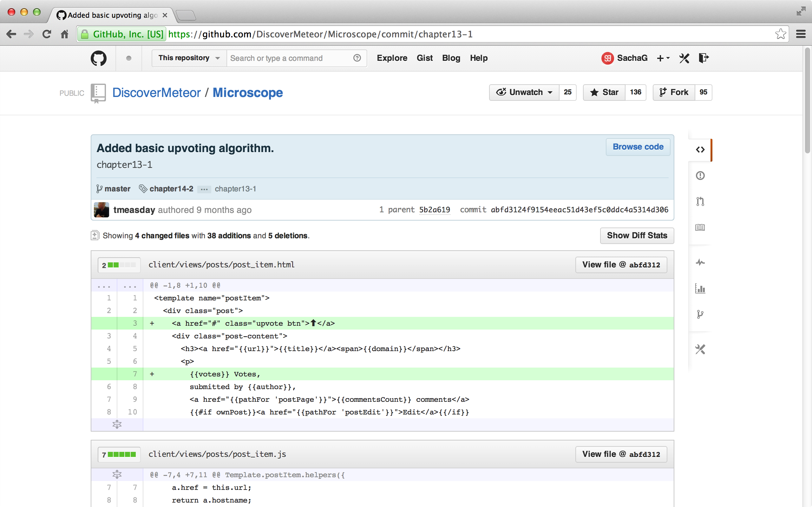Select the Explore menu item
Screen dimensions: 812x507
(x=392, y=57)
